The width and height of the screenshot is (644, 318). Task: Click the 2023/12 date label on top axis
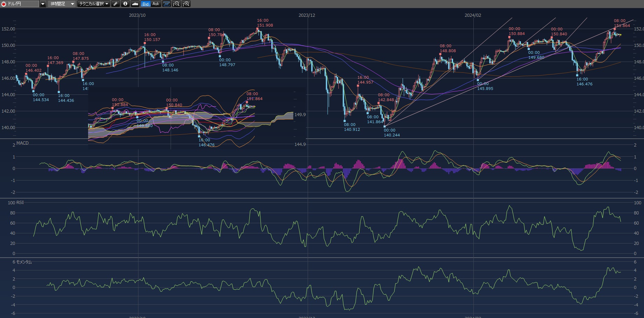pos(307,15)
